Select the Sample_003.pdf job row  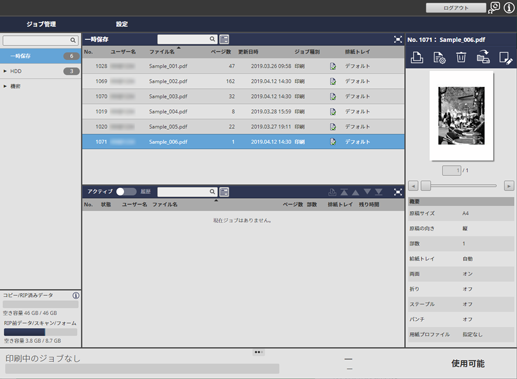coord(243,97)
